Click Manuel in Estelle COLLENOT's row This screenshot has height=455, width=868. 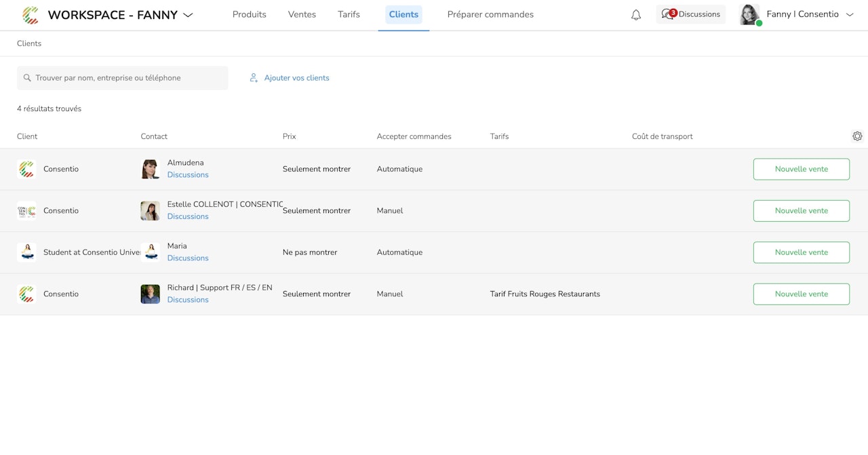coord(390,211)
